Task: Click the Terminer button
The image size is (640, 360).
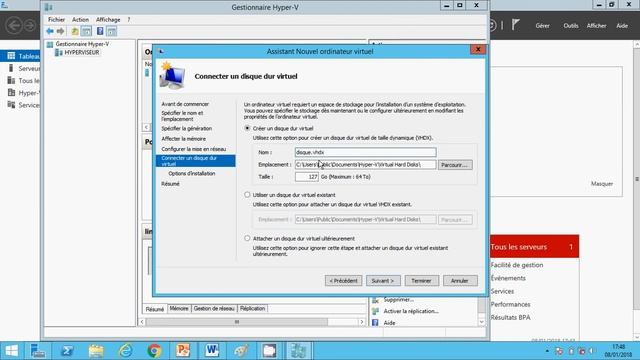Action: tap(421, 281)
